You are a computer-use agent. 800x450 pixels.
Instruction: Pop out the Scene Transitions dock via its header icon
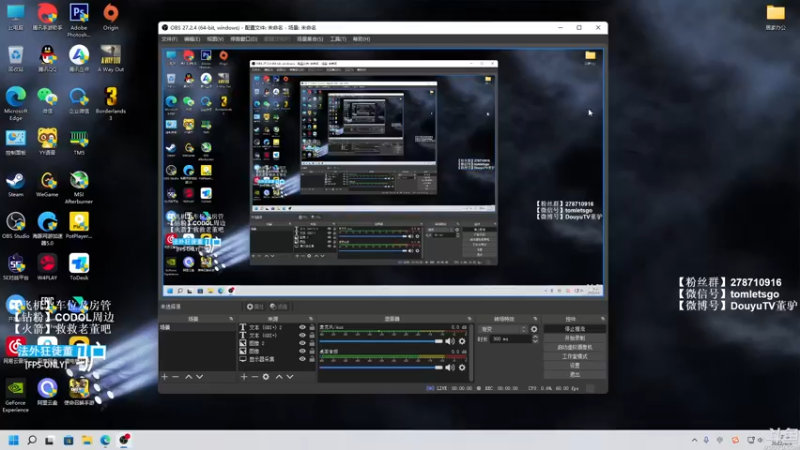[x=535, y=319]
